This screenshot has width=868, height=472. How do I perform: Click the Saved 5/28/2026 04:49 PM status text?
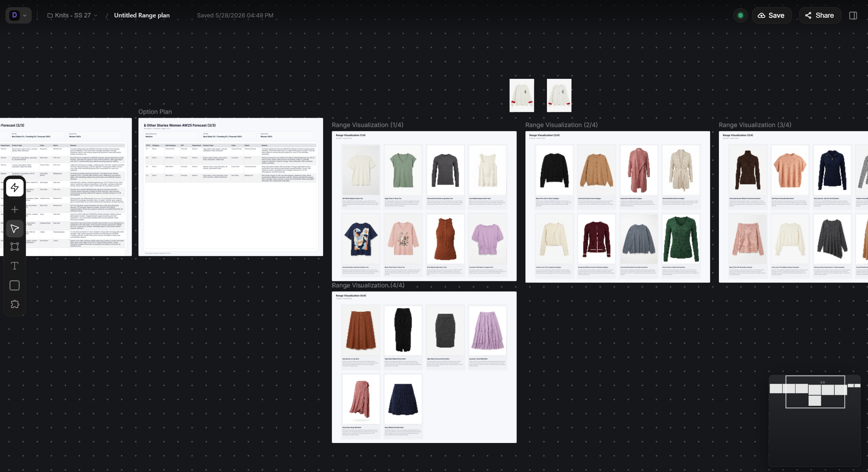coord(235,15)
